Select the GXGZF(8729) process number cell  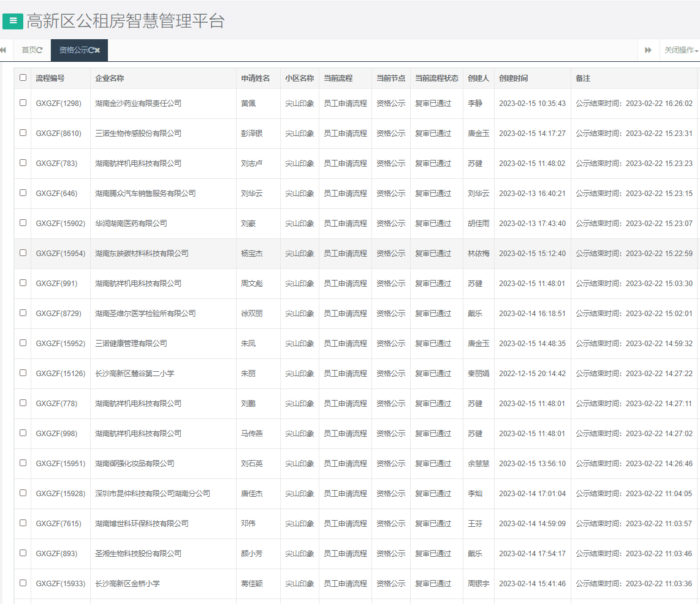click(58, 314)
